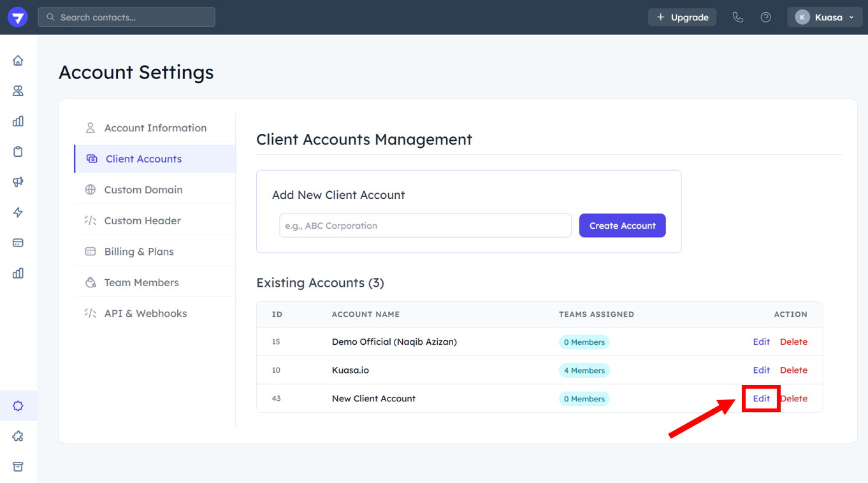Click the new client account name field

(425, 226)
